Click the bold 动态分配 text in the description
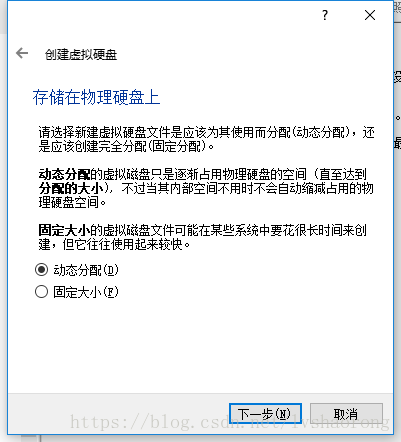The image size is (401, 442). [x=64, y=174]
